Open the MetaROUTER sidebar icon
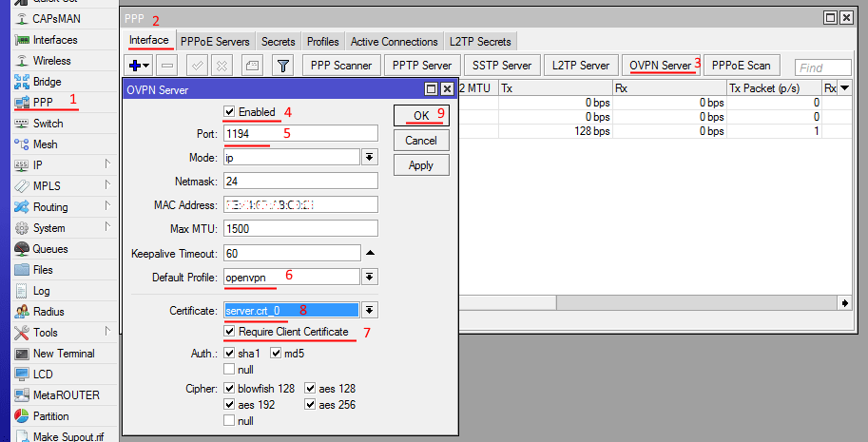 [x=22, y=395]
